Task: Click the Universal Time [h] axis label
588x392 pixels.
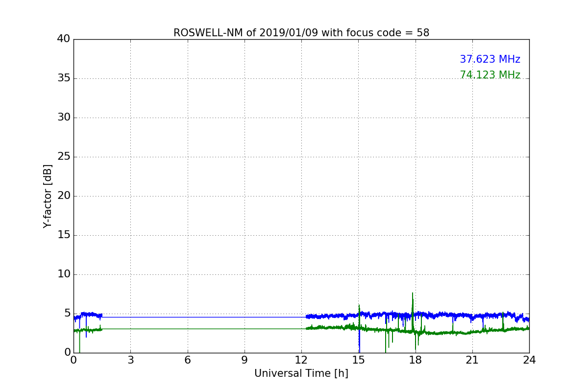Action: 301,373
